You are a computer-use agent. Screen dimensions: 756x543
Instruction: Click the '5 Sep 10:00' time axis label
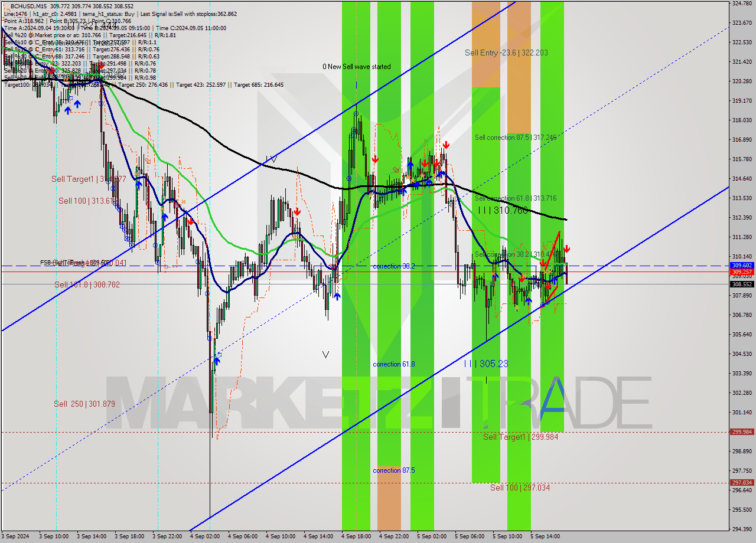click(x=507, y=537)
